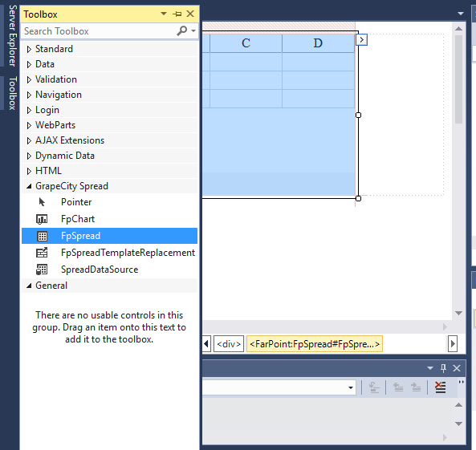Select the Pointer tool
The height and width of the screenshot is (450, 476).
109,202
